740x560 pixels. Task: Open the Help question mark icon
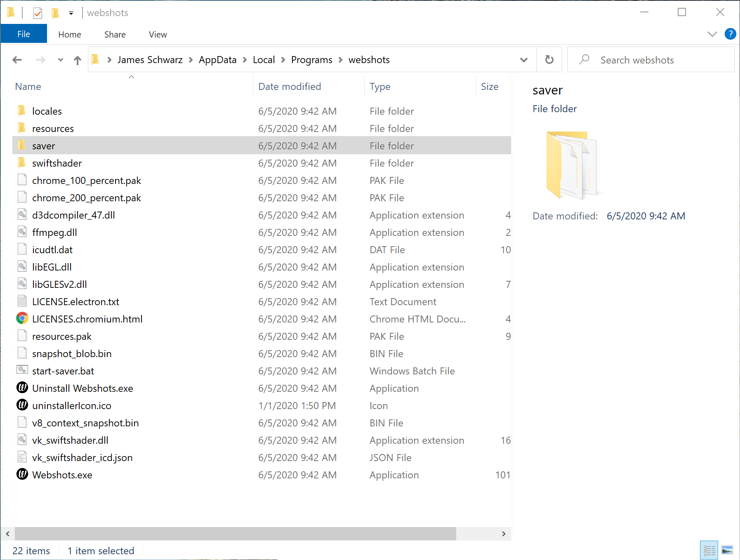(x=730, y=34)
